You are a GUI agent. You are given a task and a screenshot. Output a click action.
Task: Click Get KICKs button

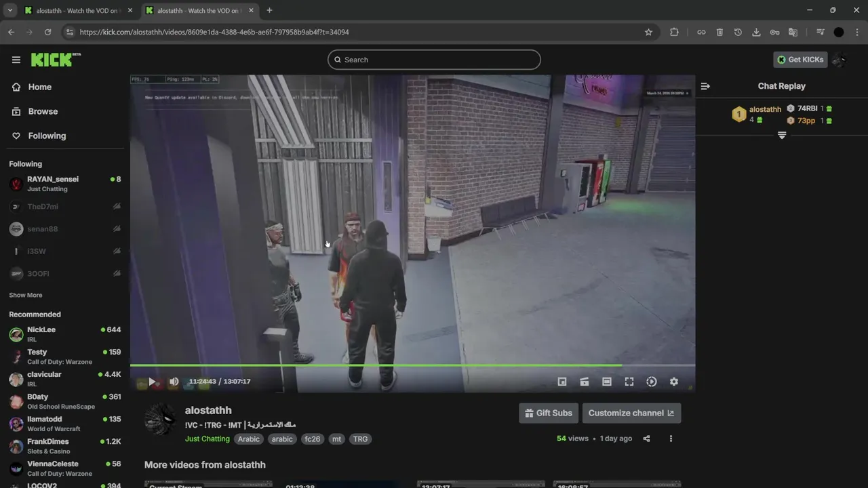pos(800,60)
